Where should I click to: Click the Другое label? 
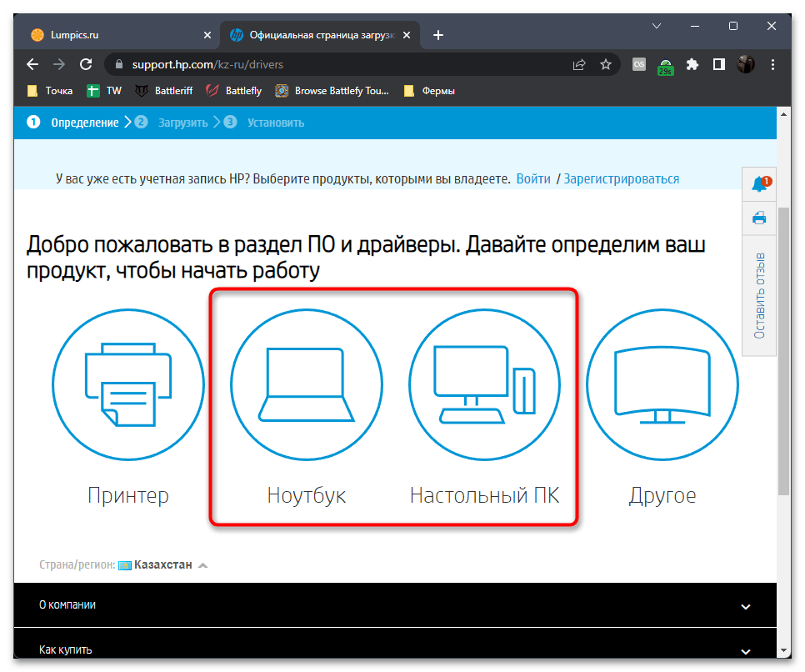[x=662, y=495]
